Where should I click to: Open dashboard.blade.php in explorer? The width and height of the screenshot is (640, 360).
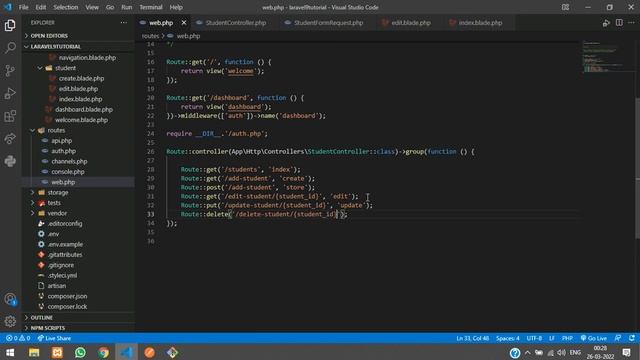84,109
